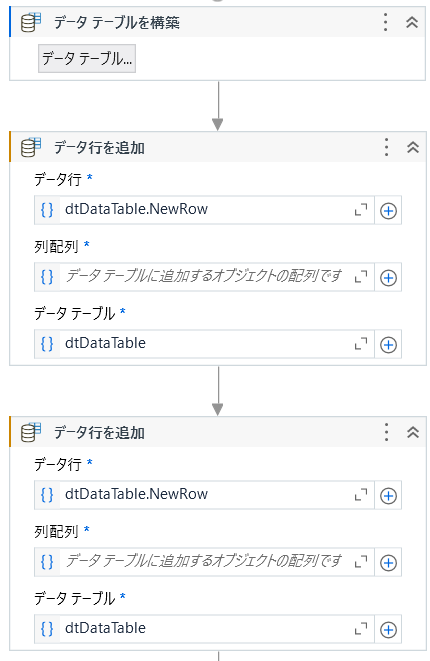Image resolution: width=430 pixels, height=661 pixels.
Task: Click plus button beside second 列配列 field
Action: (x=388, y=562)
